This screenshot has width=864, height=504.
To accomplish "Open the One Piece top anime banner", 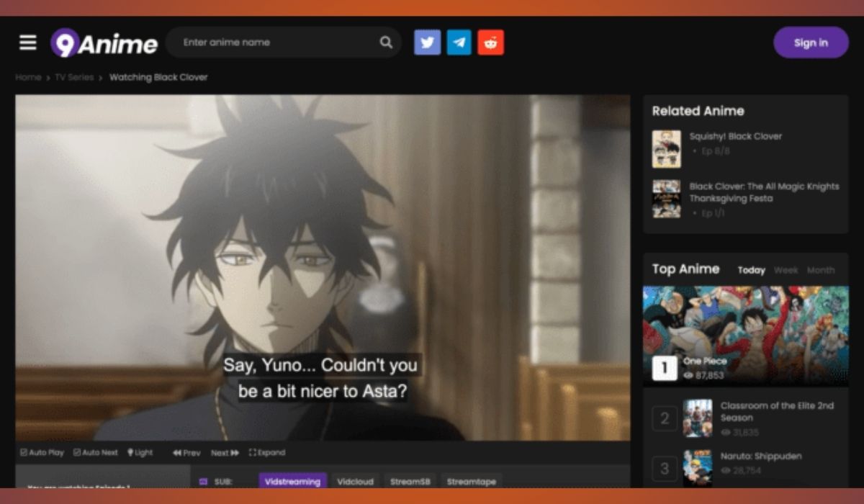I will (x=745, y=336).
